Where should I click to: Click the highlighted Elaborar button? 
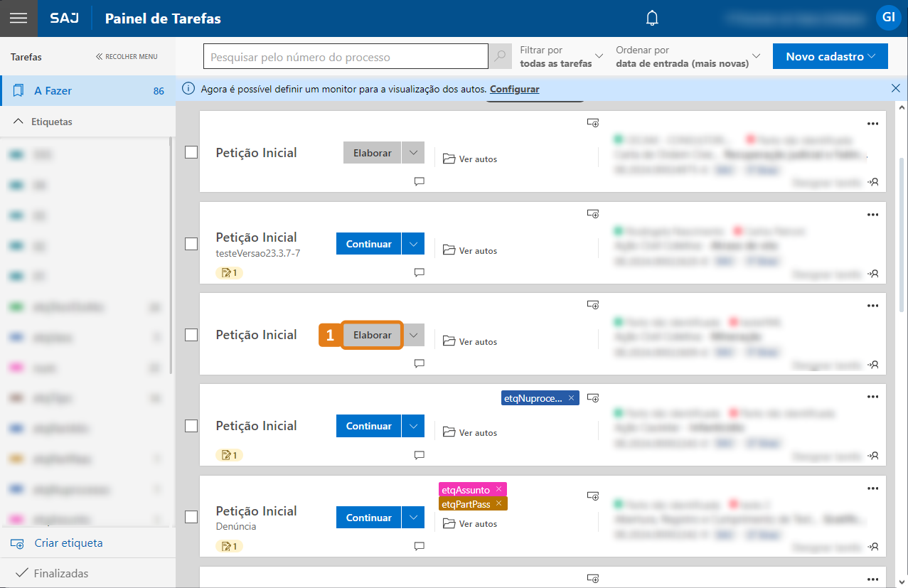click(373, 335)
